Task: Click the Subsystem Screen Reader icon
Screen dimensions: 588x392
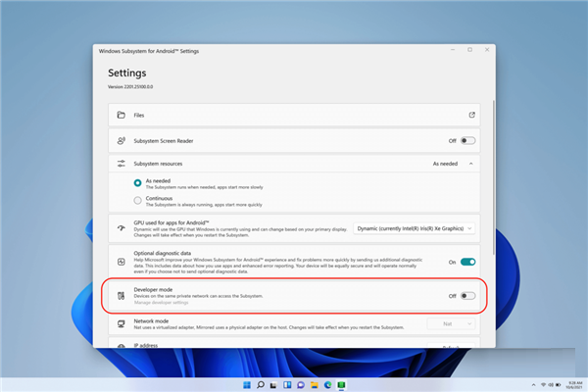Action: coord(121,141)
